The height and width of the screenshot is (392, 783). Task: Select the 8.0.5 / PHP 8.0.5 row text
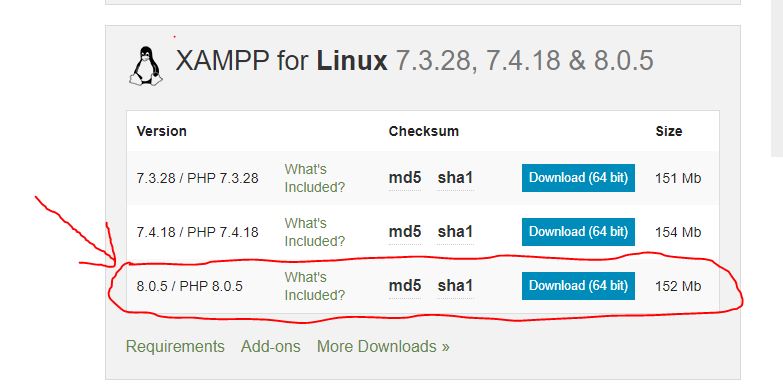coord(190,286)
